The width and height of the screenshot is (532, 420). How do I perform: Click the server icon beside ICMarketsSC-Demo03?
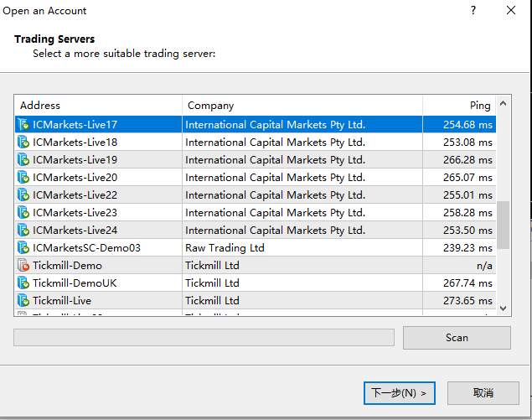[x=23, y=248]
